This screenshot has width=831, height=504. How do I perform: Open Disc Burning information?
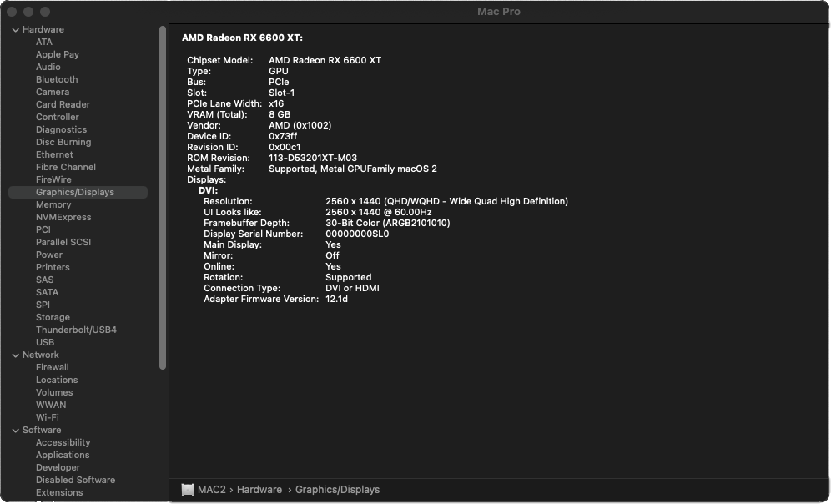click(x=63, y=142)
